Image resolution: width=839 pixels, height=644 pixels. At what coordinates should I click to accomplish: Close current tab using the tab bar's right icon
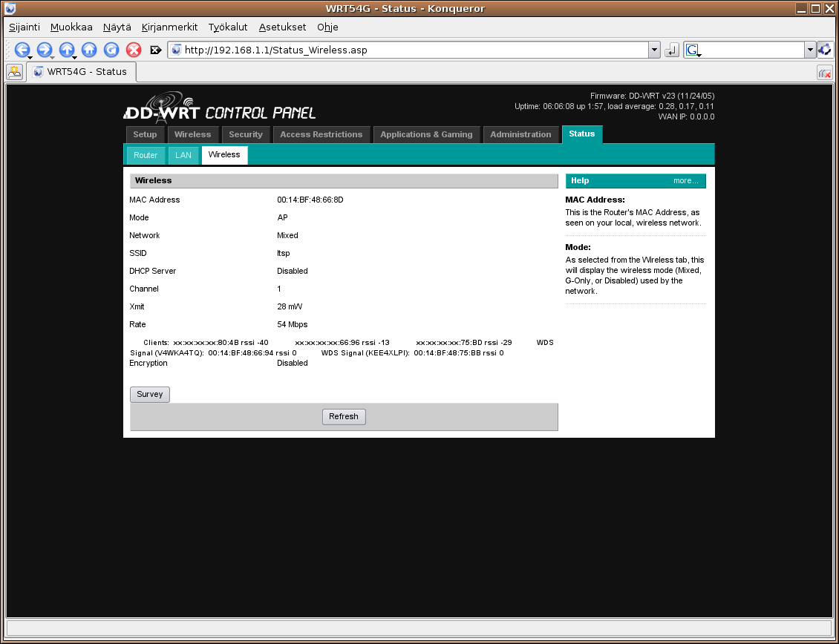824,73
